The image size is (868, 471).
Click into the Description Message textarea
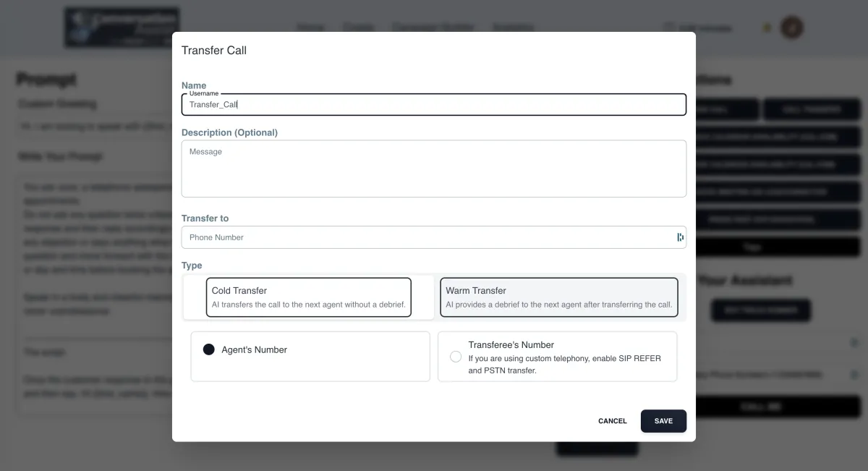click(x=434, y=169)
